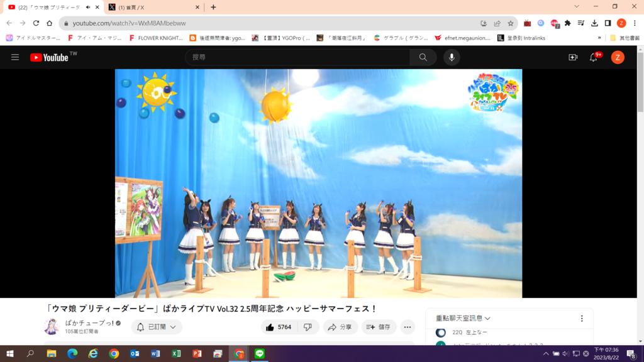This screenshot has height=362, width=644.
Task: Expand the top chat messages dropdown
Action: (x=463, y=318)
